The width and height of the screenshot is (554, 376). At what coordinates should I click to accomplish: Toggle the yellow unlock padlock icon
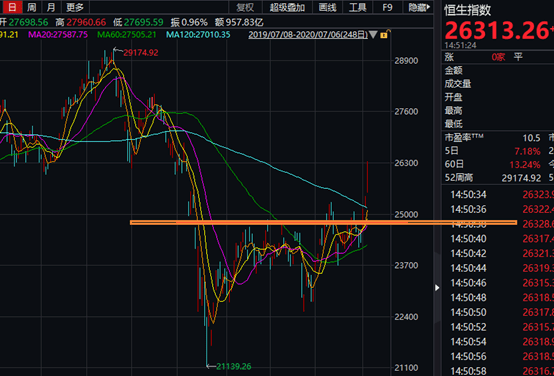(x=384, y=34)
